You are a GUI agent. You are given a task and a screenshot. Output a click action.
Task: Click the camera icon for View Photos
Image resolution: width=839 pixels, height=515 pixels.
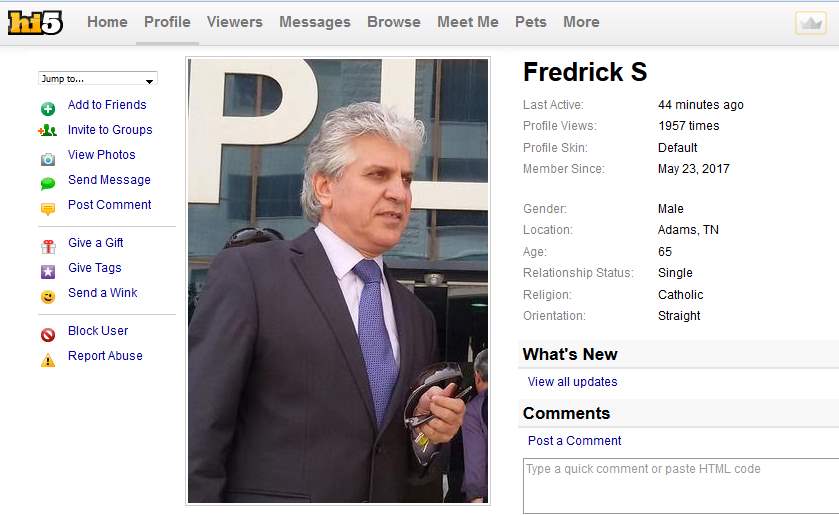pyautogui.click(x=48, y=159)
